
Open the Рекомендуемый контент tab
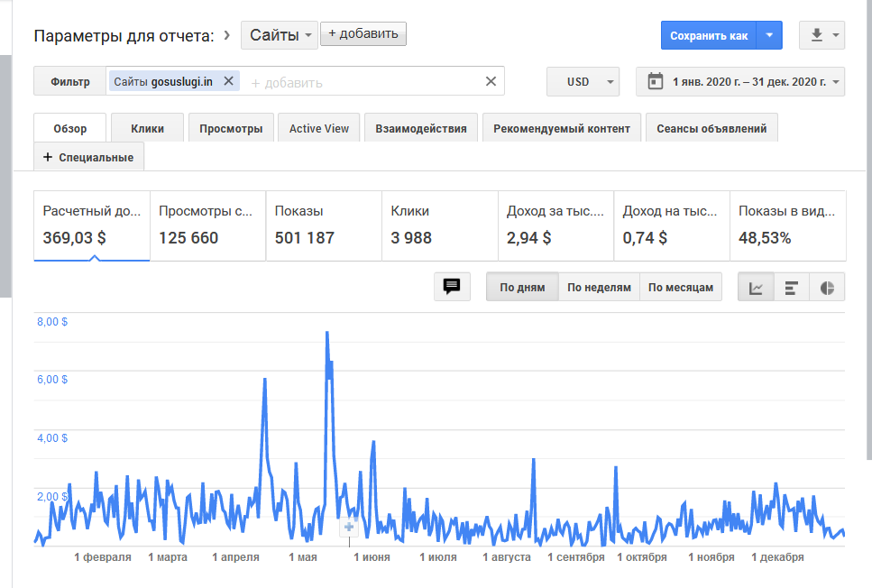click(562, 128)
